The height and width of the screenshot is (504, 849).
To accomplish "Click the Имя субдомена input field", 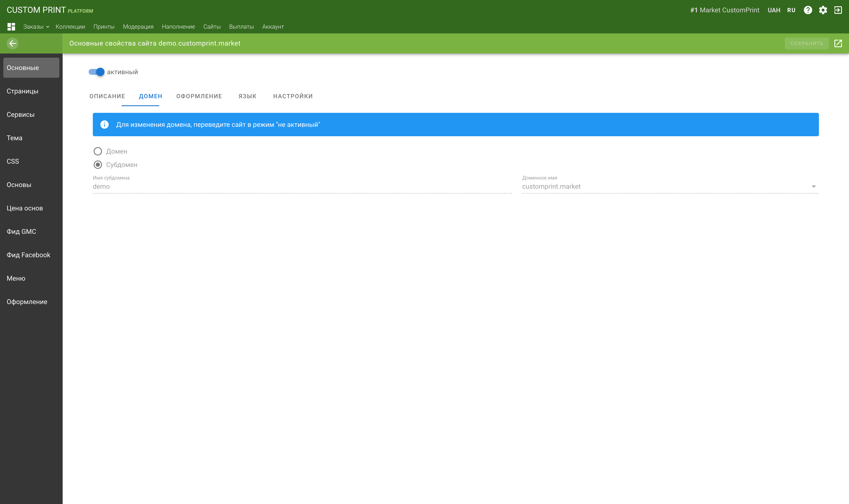I will pos(302,186).
